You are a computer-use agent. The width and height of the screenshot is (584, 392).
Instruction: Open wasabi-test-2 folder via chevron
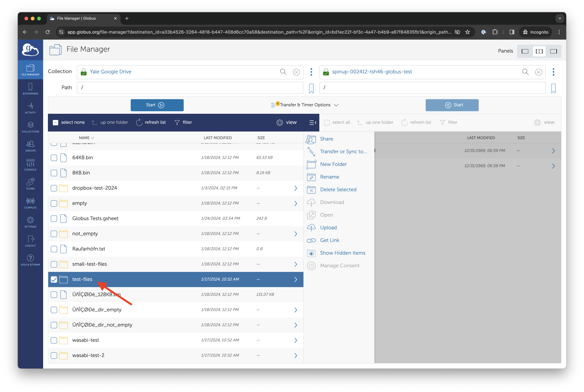point(295,356)
